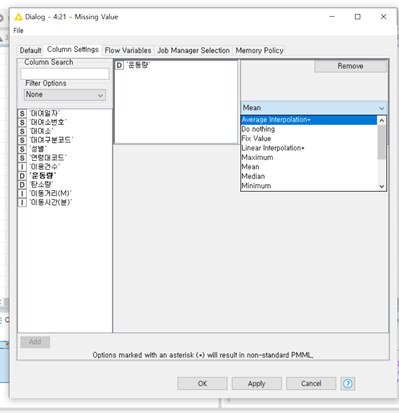The width and height of the screenshot is (399, 413).
Task: Select the Column Settings tab
Action: 73,49
